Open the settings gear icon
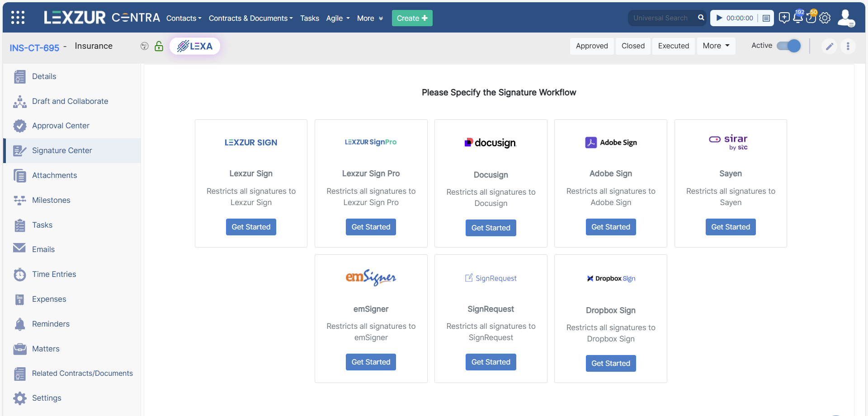The width and height of the screenshot is (868, 416). coord(825,18)
